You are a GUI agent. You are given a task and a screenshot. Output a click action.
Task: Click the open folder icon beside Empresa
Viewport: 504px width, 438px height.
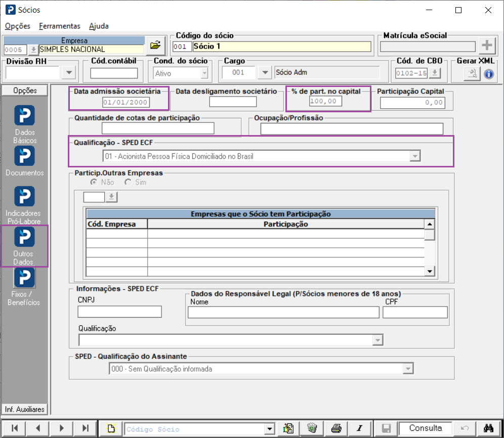coord(155,46)
